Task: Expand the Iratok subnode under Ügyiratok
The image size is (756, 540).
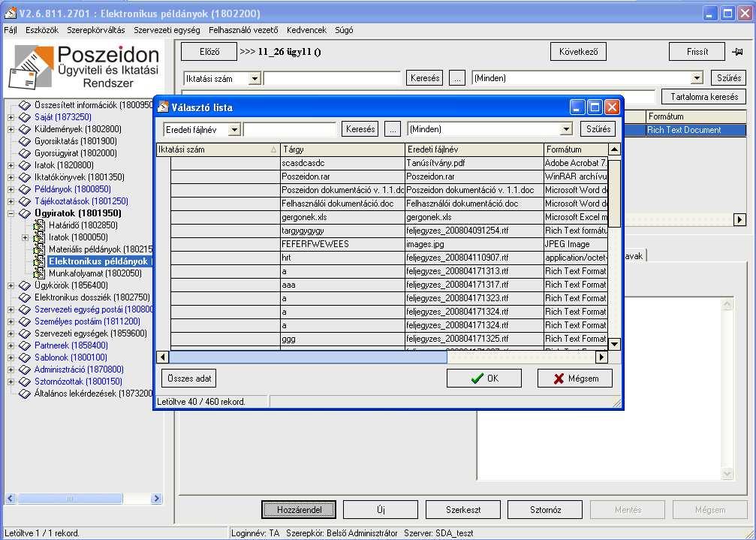Action: click(x=25, y=237)
